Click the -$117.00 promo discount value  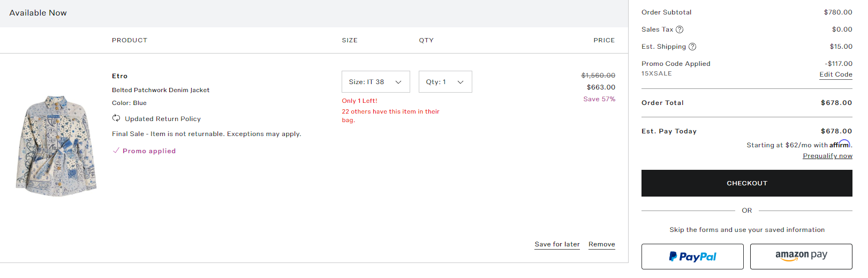coord(839,64)
